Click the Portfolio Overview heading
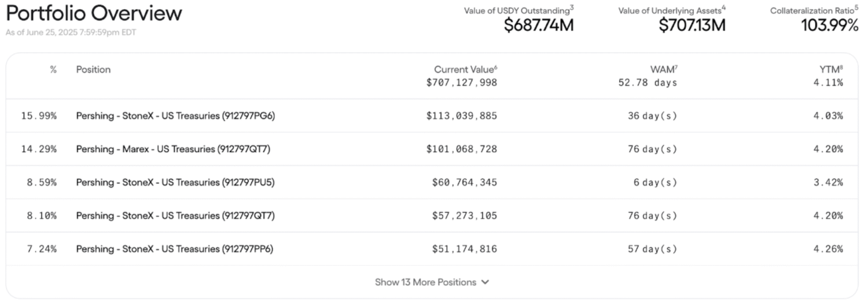This screenshot has width=868, height=306. tap(94, 13)
